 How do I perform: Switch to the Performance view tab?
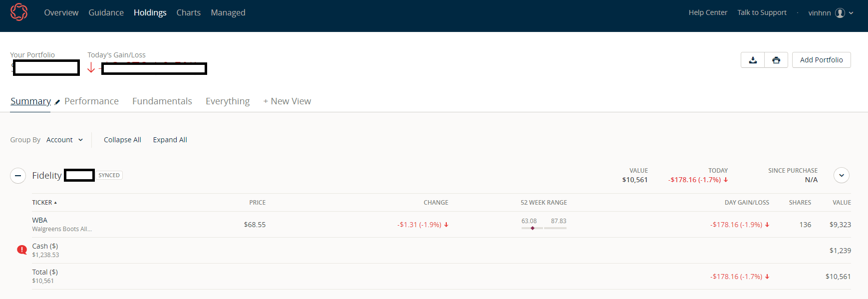92,101
